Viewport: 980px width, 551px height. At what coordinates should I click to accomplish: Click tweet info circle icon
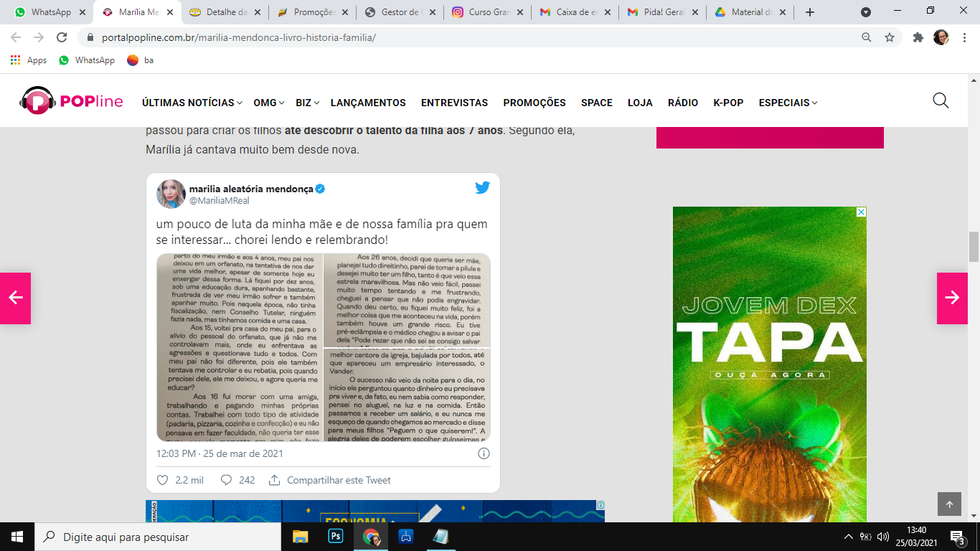click(484, 453)
